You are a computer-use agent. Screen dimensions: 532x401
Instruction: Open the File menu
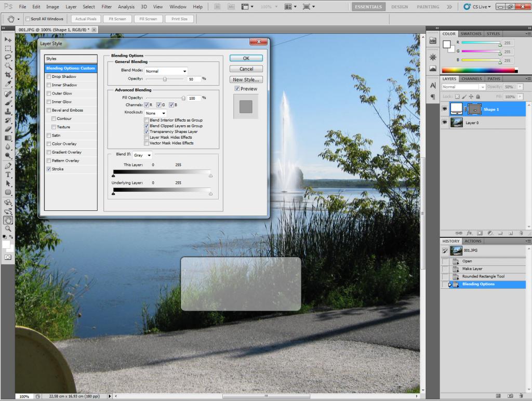pyautogui.click(x=23, y=6)
